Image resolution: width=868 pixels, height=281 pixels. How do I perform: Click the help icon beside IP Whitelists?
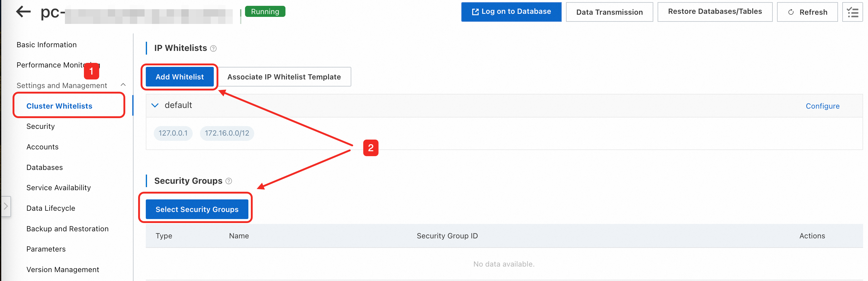213,48
